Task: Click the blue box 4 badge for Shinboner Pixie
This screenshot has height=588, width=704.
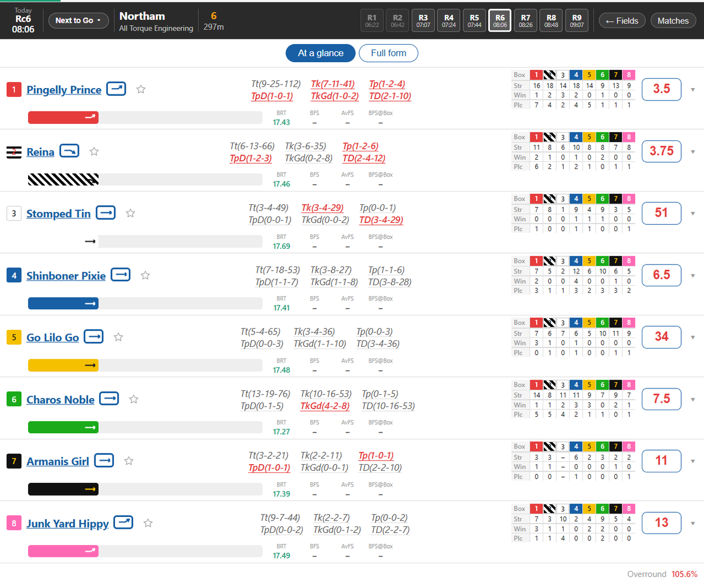Action: (13, 275)
